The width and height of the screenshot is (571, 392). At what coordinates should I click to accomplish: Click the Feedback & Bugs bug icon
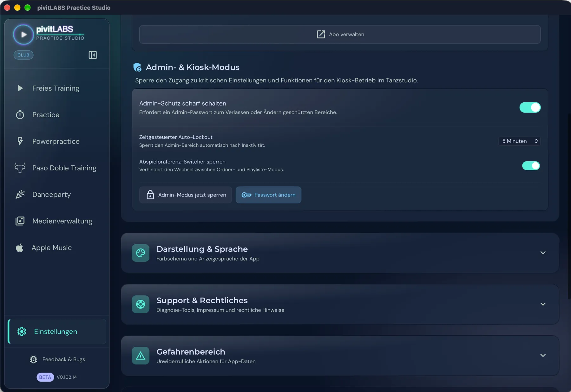34,359
